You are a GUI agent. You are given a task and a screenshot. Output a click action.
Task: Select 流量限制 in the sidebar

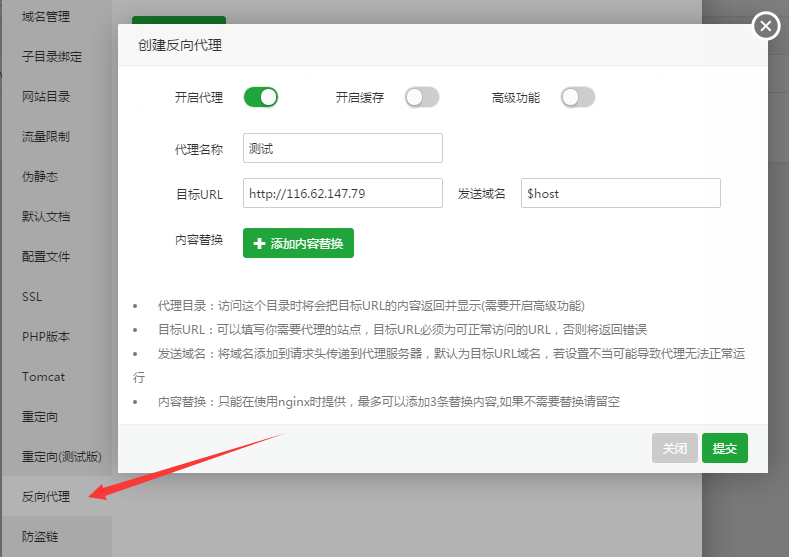[46, 136]
